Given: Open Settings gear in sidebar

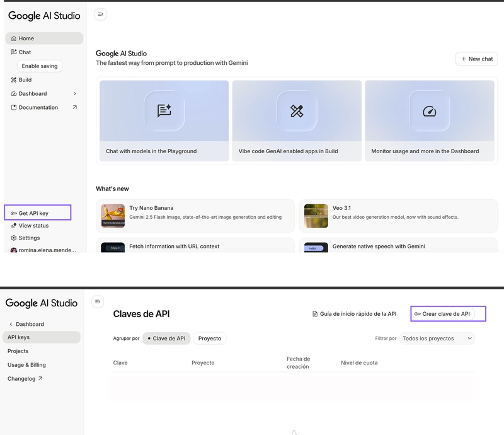Looking at the screenshot, I should [14, 238].
